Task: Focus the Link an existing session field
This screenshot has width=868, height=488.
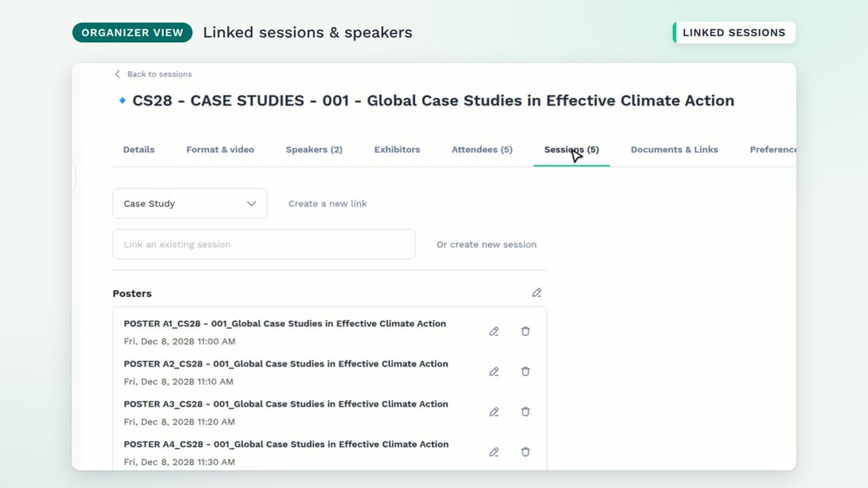Action: (x=264, y=244)
